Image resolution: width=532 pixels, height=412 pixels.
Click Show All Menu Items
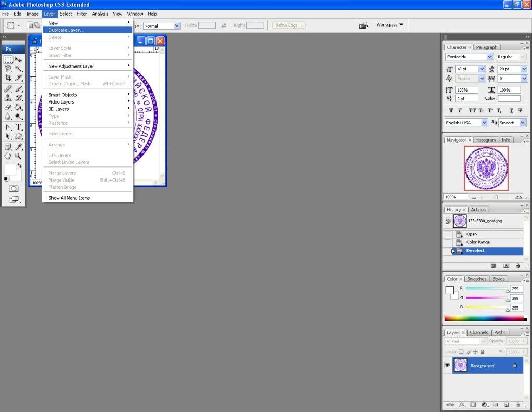[87, 198]
